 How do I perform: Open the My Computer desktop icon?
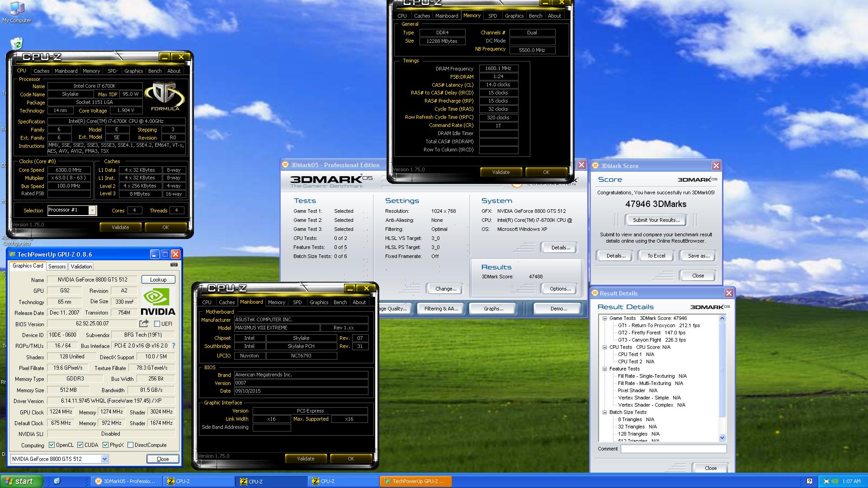point(17,12)
